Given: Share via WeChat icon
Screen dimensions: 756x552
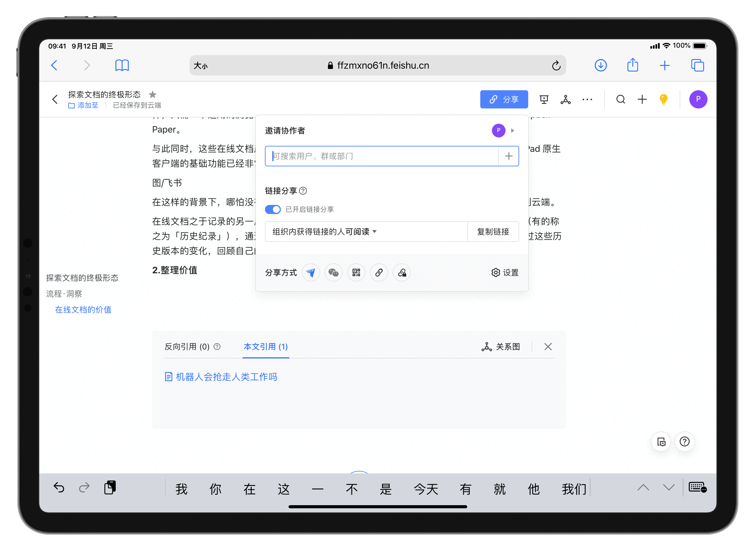Looking at the screenshot, I should coord(333,273).
